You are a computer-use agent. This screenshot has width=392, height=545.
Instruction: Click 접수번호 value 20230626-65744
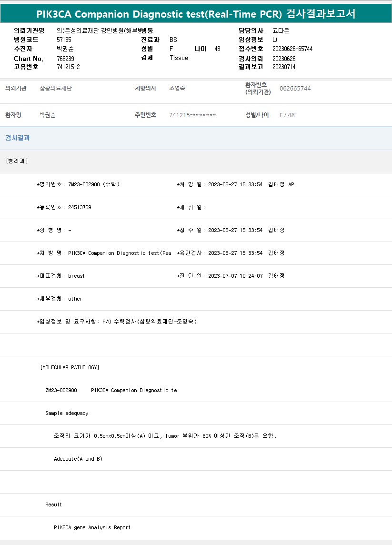(x=292, y=49)
